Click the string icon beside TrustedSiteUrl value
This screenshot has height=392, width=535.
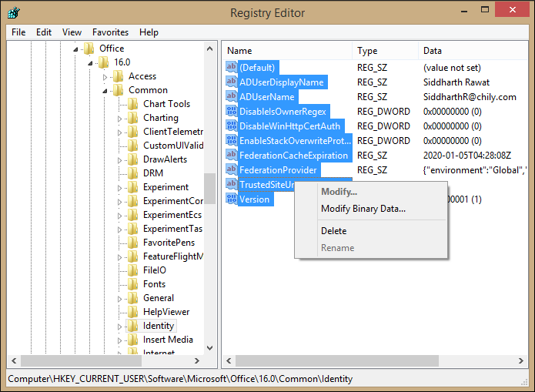232,184
